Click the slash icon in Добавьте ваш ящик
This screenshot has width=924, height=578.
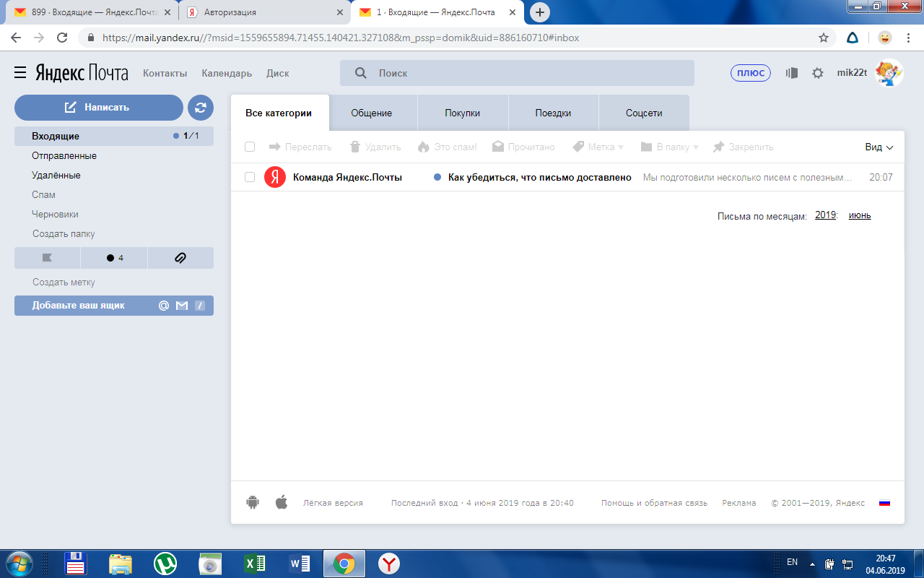coord(200,306)
